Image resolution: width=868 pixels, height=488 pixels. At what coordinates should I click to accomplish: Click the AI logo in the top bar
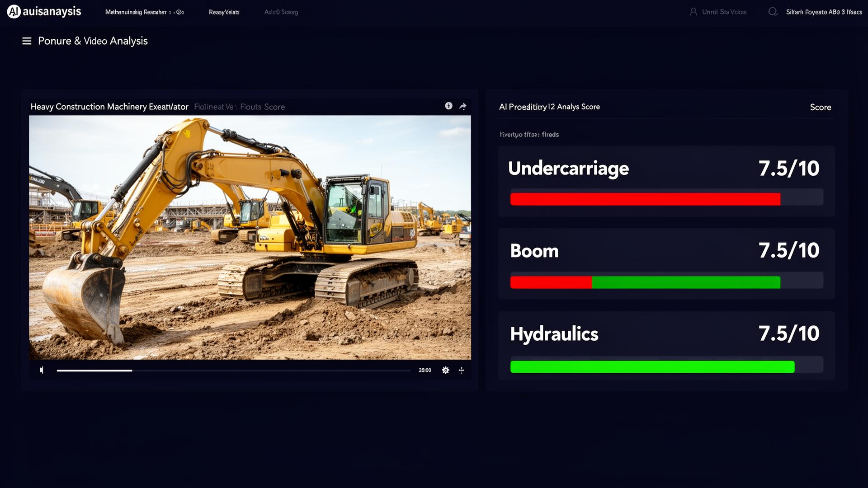point(13,12)
